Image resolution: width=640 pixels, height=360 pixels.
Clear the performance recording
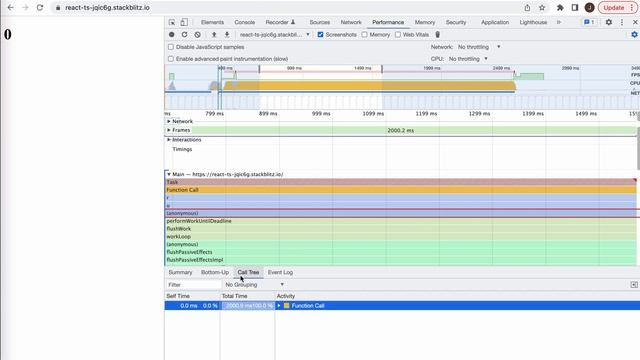pos(198,35)
